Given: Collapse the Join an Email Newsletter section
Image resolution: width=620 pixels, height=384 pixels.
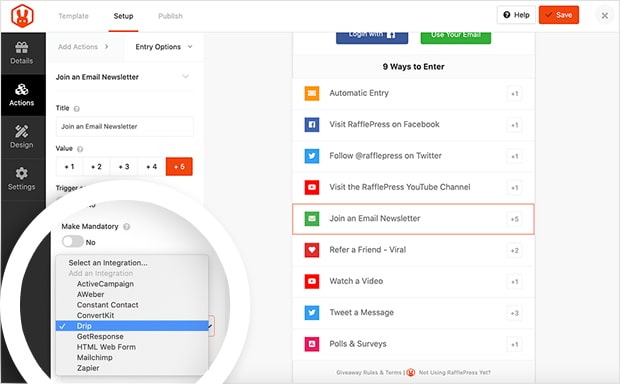Looking at the screenshot, I should click(185, 77).
